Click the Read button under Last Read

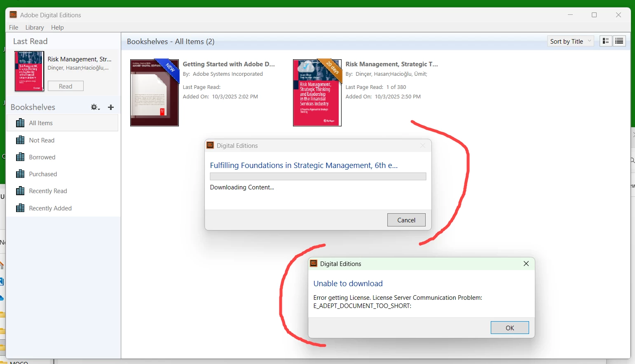(x=66, y=86)
